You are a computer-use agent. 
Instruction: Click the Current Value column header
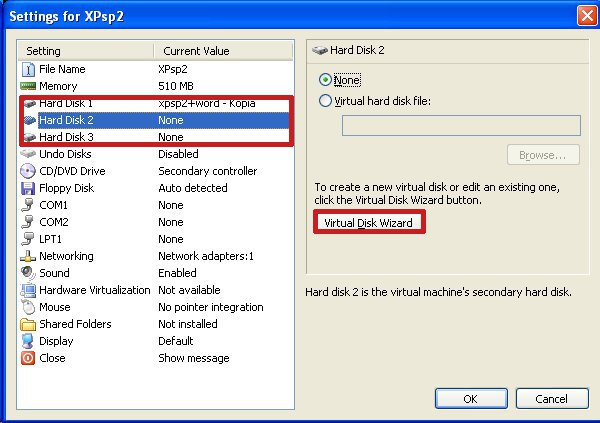(x=223, y=51)
